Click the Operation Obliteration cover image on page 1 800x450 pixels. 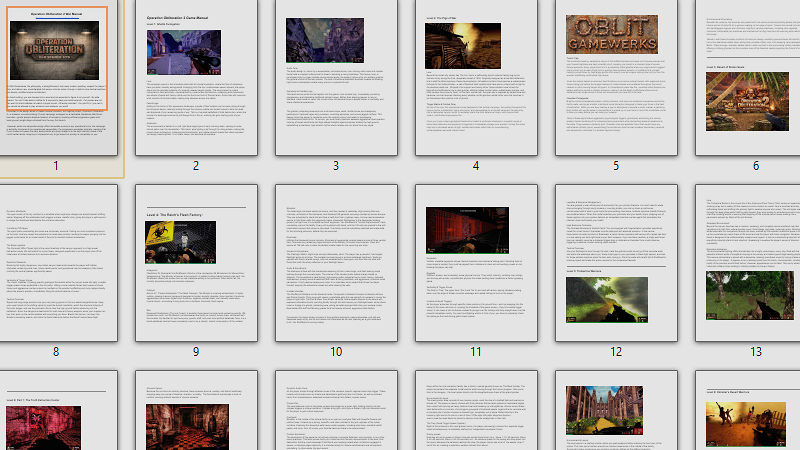click(x=55, y=51)
